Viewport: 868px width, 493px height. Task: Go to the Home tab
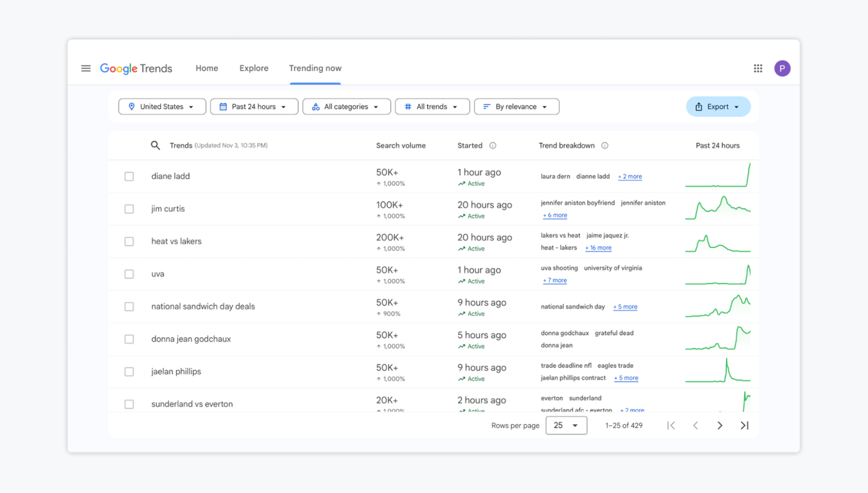(207, 68)
